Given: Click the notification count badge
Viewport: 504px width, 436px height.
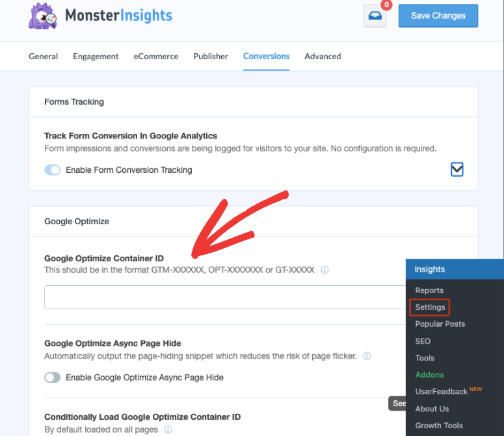Looking at the screenshot, I should pyautogui.click(x=386, y=5).
